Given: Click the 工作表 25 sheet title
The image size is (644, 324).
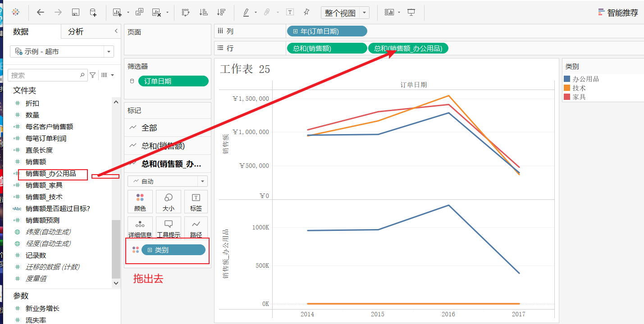Looking at the screenshot, I should coord(245,69).
